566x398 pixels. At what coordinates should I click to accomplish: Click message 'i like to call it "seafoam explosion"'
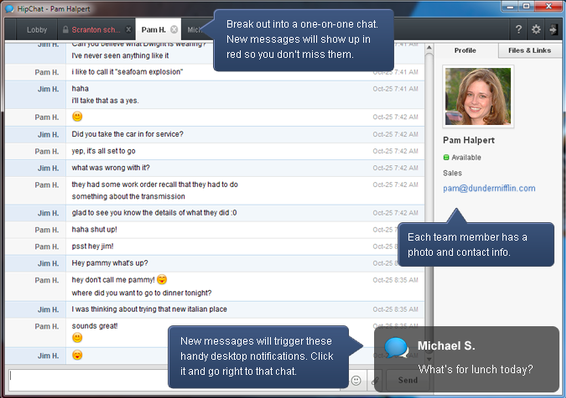(x=127, y=72)
